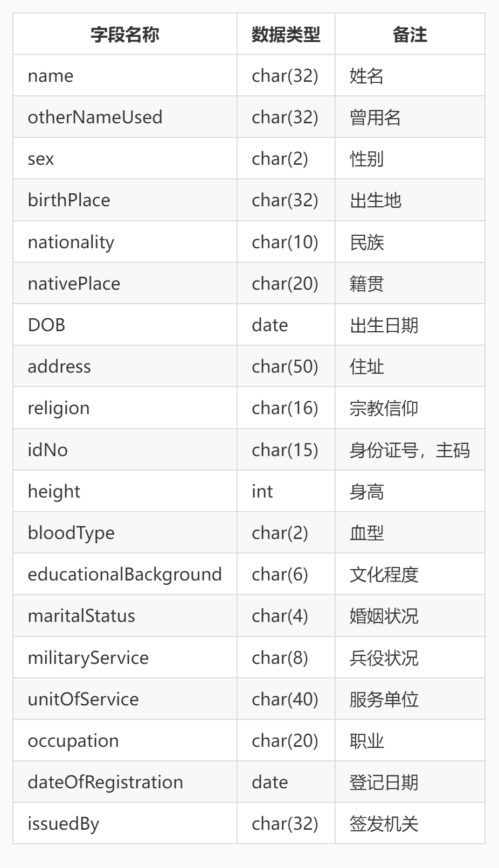The image size is (499, 868).
Task: Click the educationalBackground field name
Action: pos(124,575)
